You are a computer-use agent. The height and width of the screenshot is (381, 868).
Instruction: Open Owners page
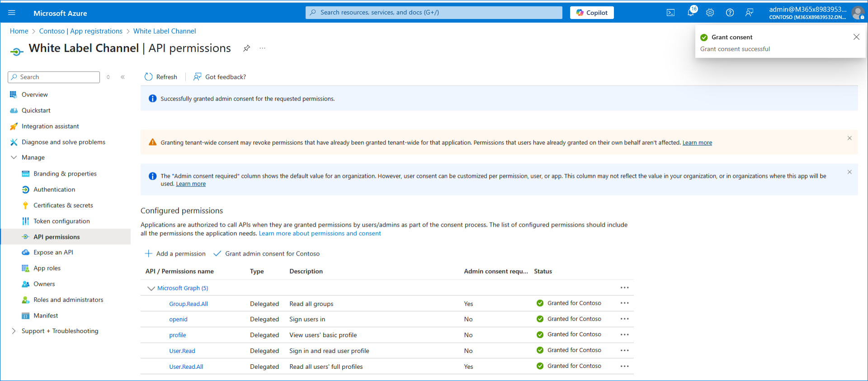click(x=44, y=284)
